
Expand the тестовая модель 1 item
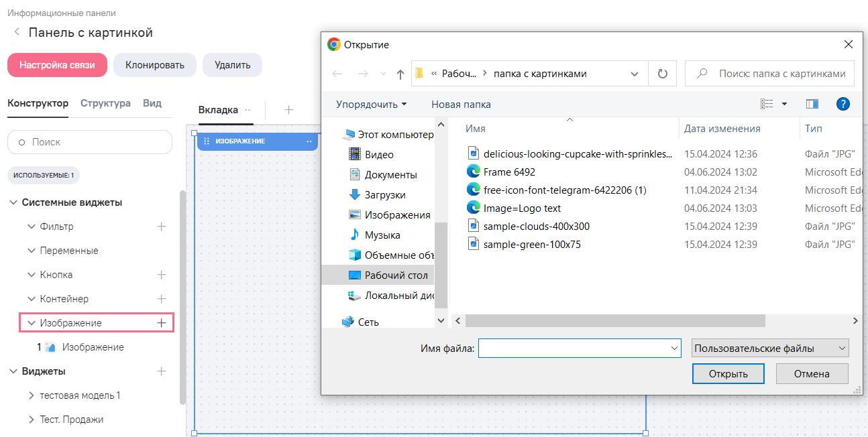pyautogui.click(x=31, y=395)
